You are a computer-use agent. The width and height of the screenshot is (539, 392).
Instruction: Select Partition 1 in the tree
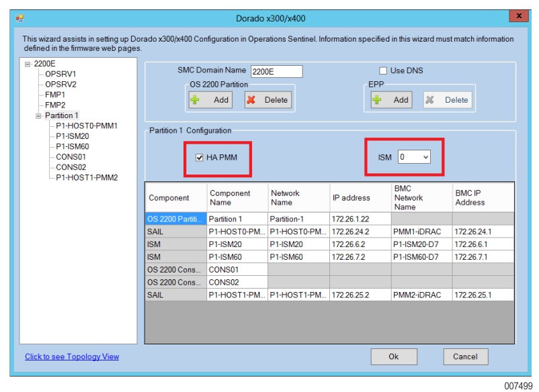coord(62,115)
